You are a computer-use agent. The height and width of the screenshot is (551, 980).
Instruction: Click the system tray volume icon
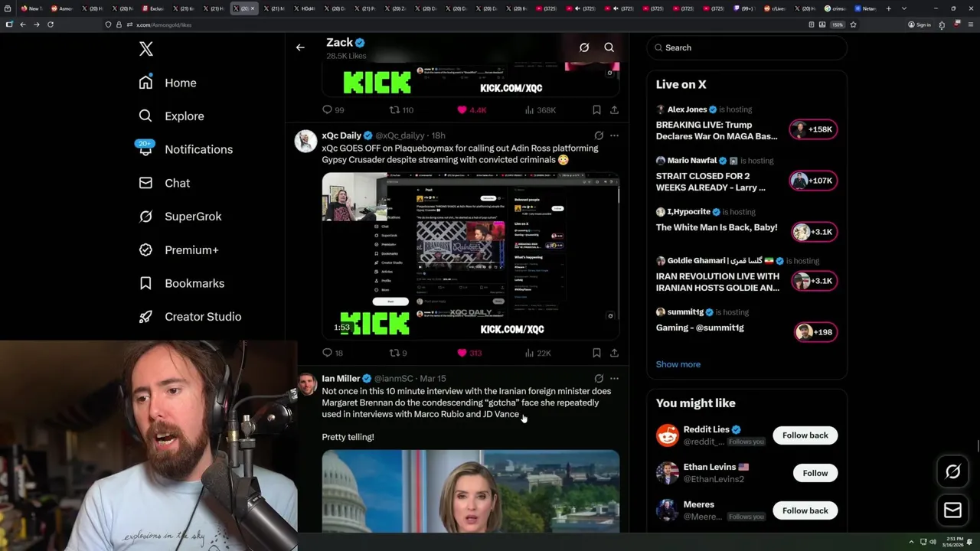[933, 542]
